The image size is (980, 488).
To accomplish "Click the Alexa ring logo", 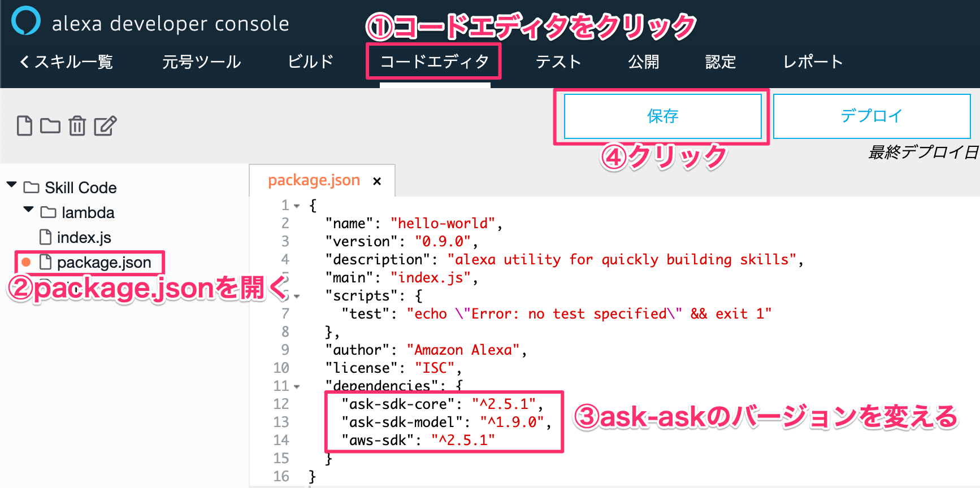I will tap(26, 21).
